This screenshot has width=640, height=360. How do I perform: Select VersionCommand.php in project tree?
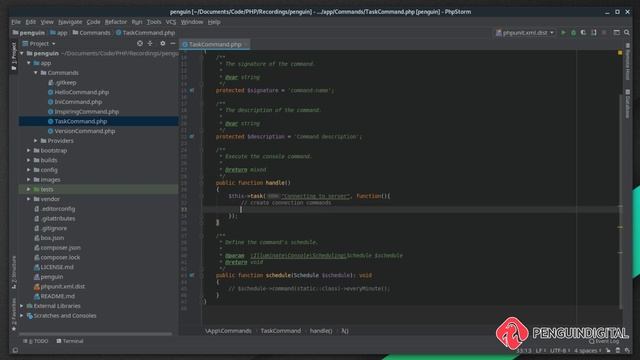pyautogui.click(x=85, y=131)
